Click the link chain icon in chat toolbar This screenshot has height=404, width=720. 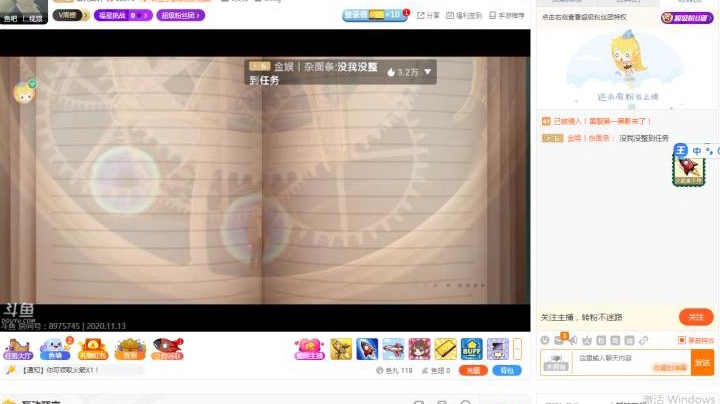[x=643, y=340]
